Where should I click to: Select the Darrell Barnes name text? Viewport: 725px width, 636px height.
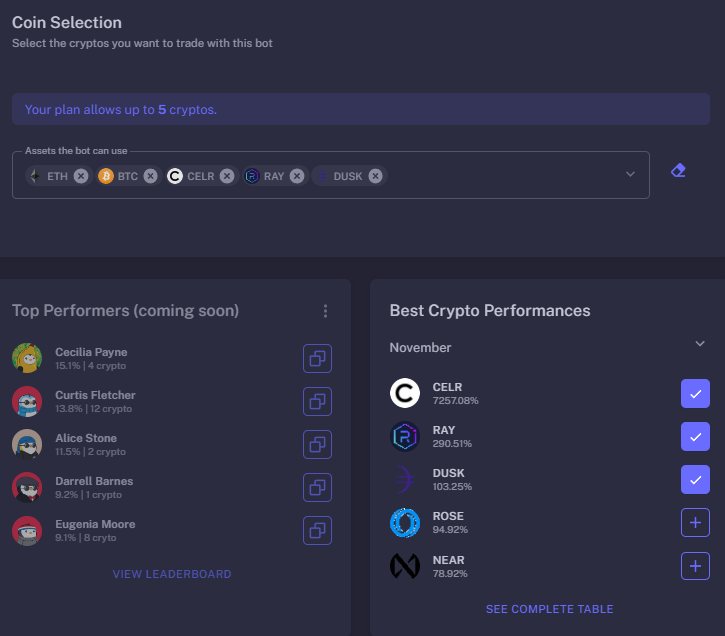pyautogui.click(x=94, y=481)
